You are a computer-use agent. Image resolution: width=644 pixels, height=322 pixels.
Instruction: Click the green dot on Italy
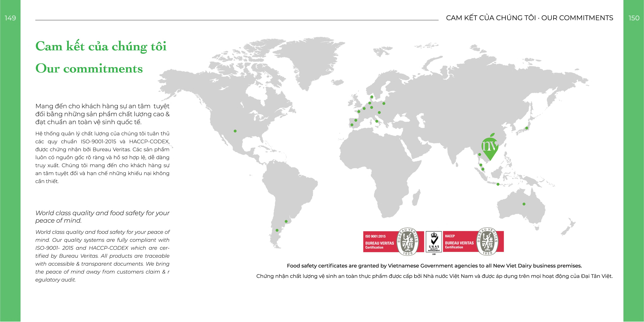point(377,121)
